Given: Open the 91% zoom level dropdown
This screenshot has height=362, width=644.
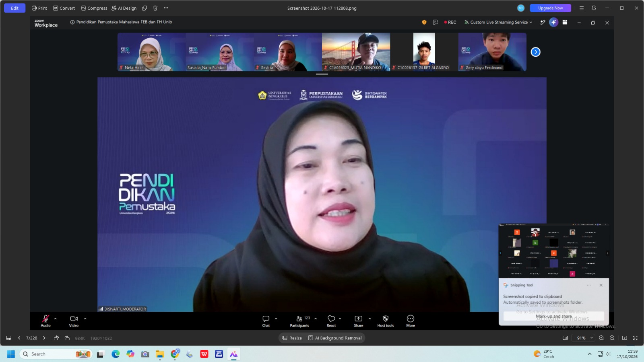Looking at the screenshot, I should pyautogui.click(x=584, y=338).
